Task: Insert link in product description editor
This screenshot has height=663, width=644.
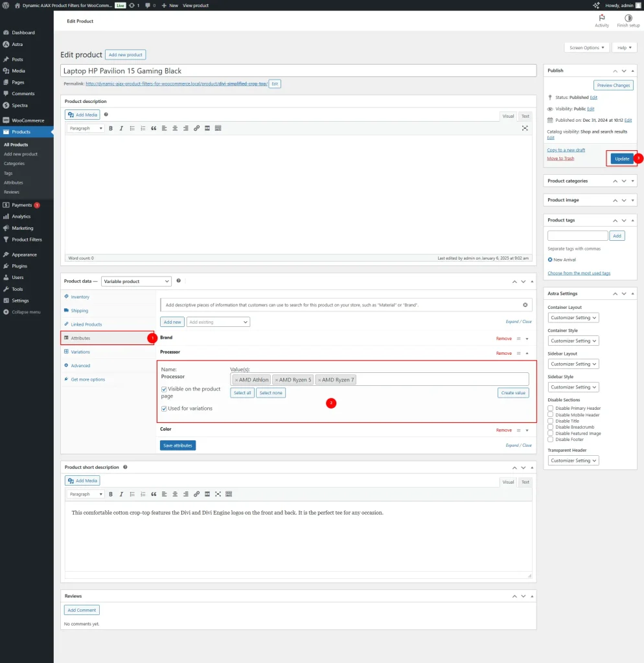Action: point(196,128)
